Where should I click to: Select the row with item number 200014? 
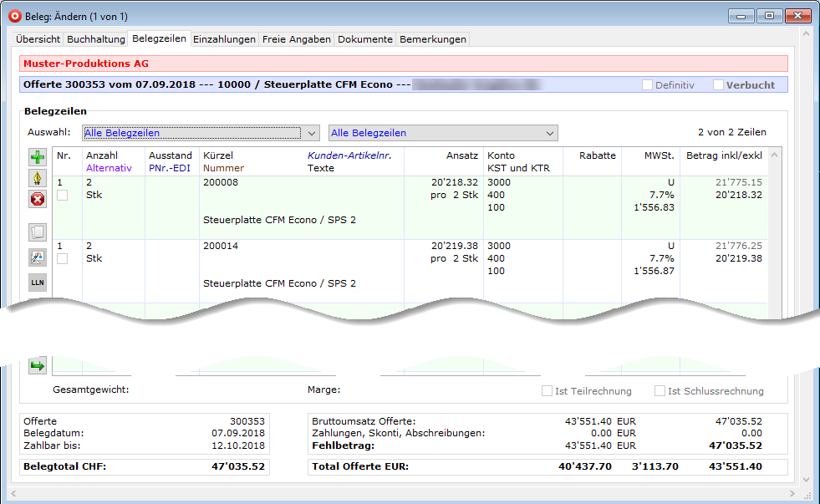pyautogui.click(x=221, y=247)
